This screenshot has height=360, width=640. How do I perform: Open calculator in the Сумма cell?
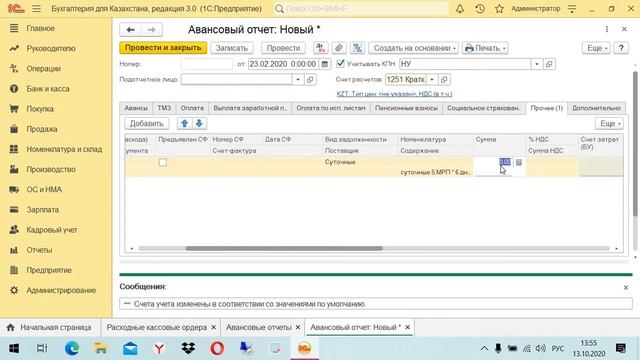[x=519, y=162]
